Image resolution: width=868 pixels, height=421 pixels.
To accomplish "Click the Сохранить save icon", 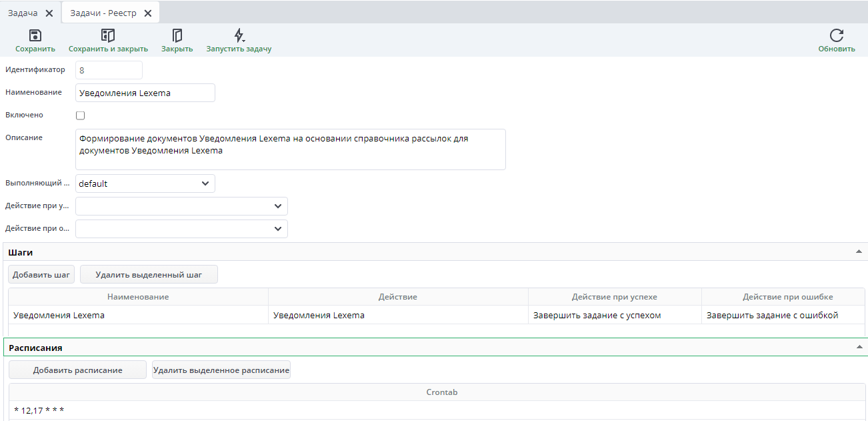I will click(35, 35).
